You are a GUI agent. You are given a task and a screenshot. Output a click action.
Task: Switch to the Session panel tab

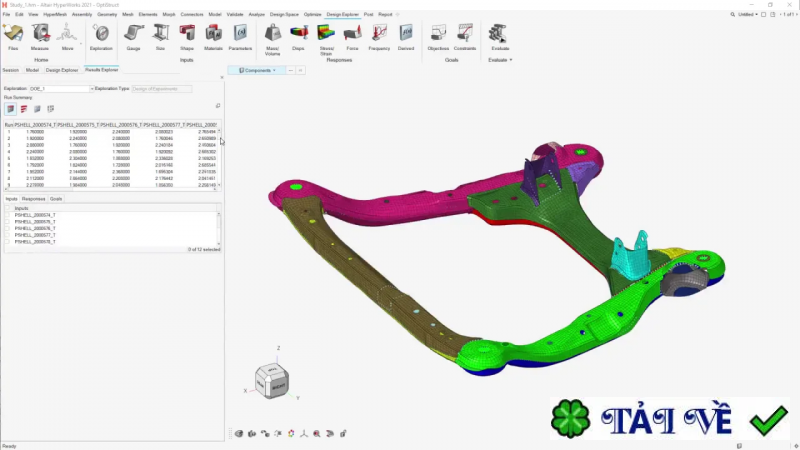tap(10, 70)
